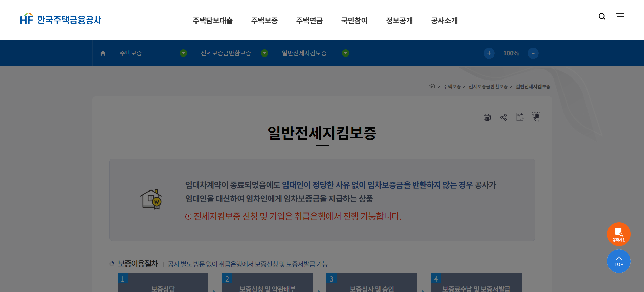Increase zoom with plus button
The image size is (644, 292).
pyautogui.click(x=489, y=53)
